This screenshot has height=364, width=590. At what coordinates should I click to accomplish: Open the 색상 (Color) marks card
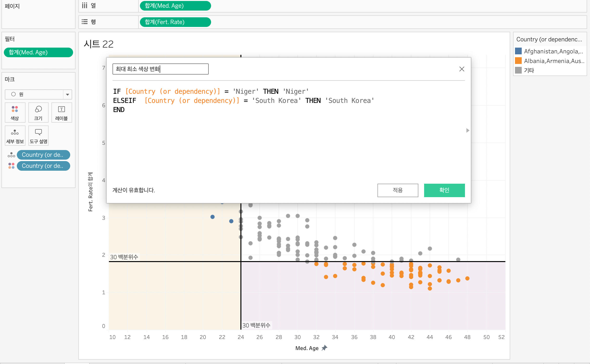(15, 113)
